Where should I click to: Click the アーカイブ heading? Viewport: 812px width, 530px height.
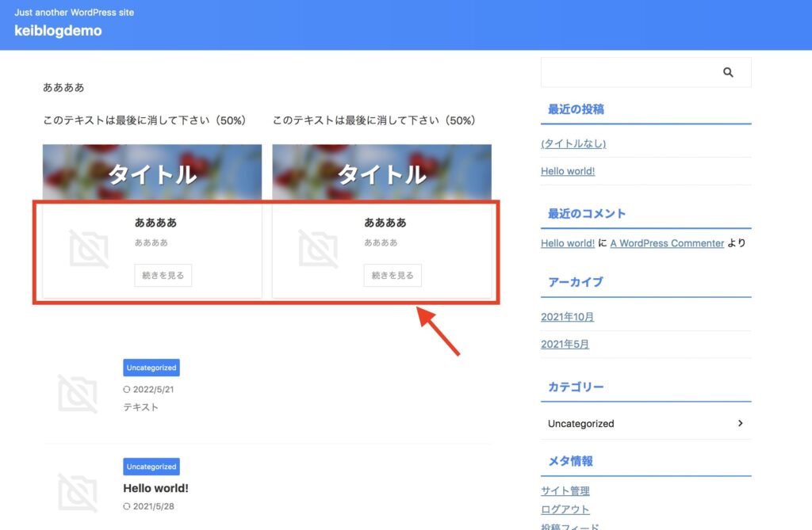(576, 282)
